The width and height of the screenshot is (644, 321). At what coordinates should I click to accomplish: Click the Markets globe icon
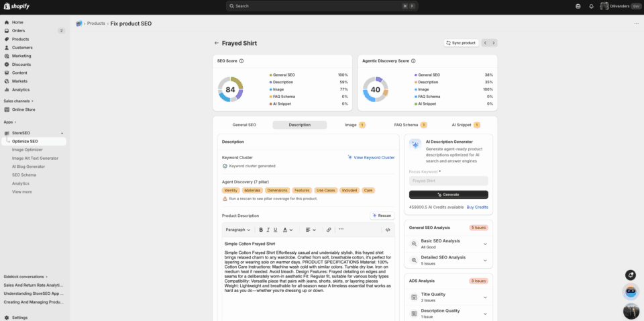[7, 81]
